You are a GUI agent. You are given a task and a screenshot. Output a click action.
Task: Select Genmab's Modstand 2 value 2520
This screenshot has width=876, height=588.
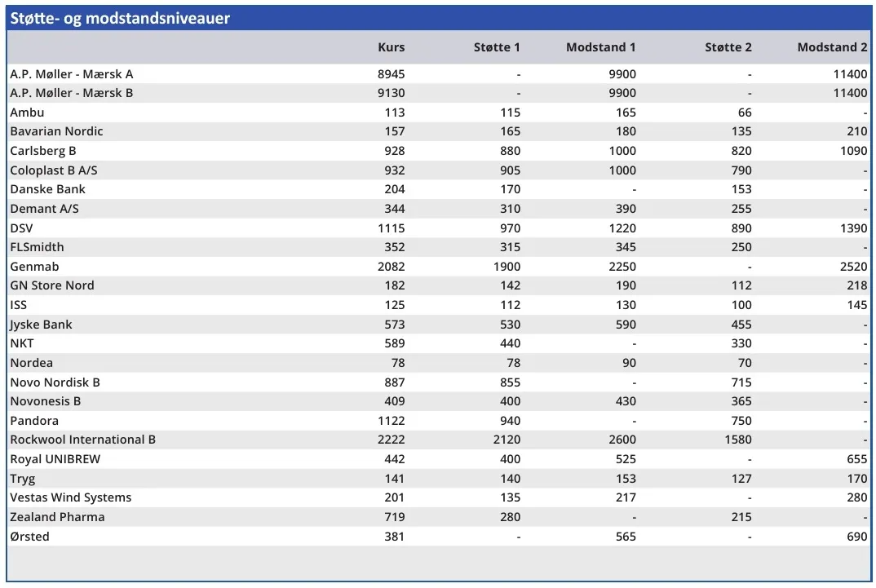click(853, 267)
